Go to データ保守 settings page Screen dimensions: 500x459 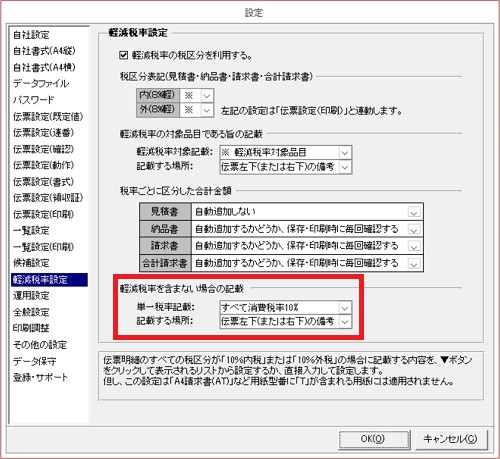(x=35, y=361)
